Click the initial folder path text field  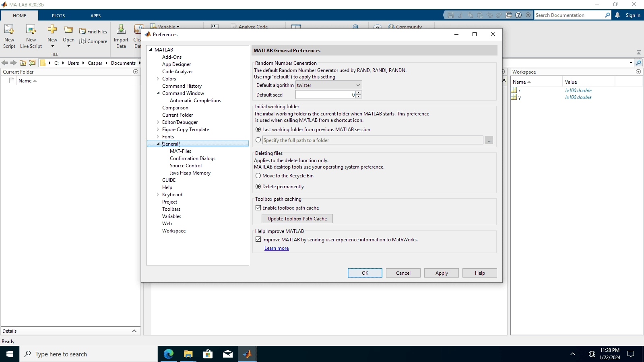point(373,140)
